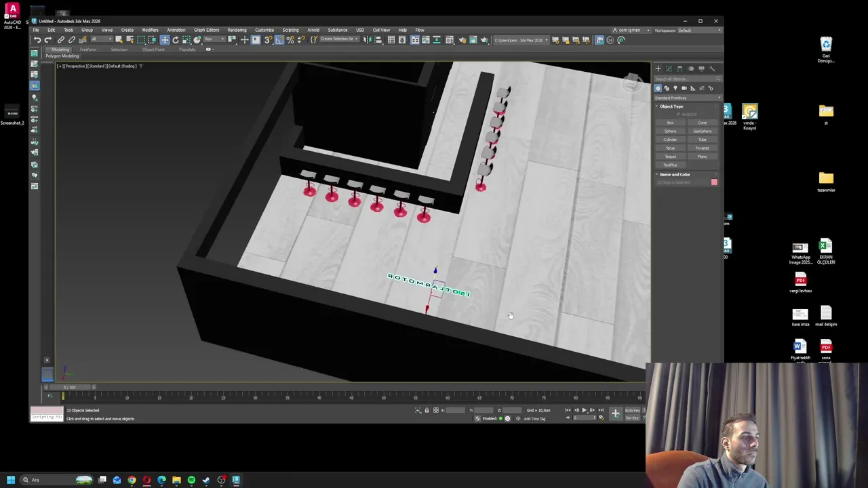Viewport: 868px width, 488px height.
Task: Create a Plane primitive
Action: 702,157
